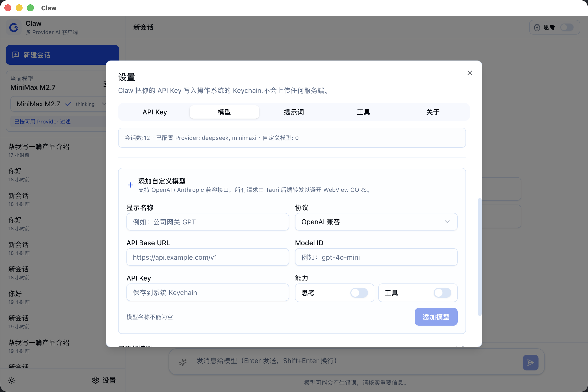The image size is (588, 392).
Task: Toggle the 思考 switch in top bar
Action: pyautogui.click(x=567, y=27)
